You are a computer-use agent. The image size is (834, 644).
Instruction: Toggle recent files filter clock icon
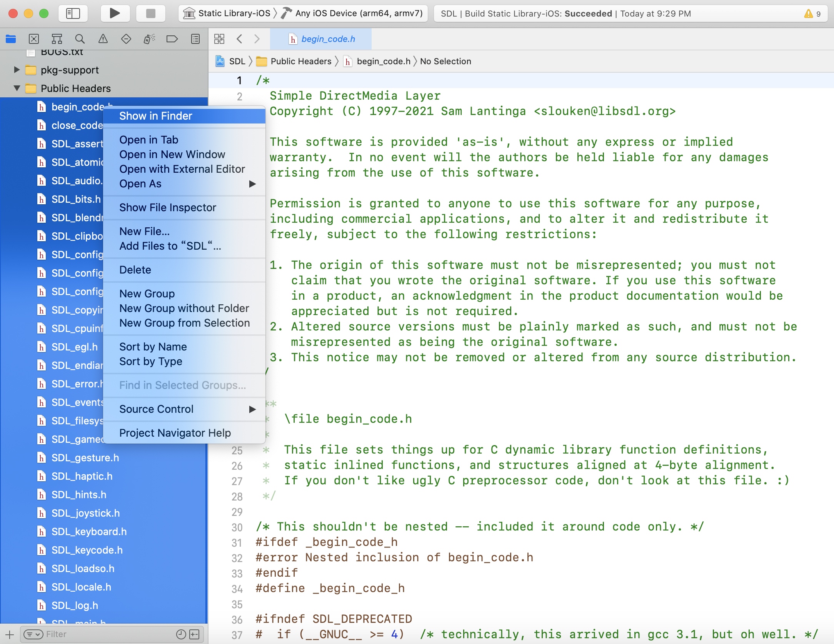point(181,634)
